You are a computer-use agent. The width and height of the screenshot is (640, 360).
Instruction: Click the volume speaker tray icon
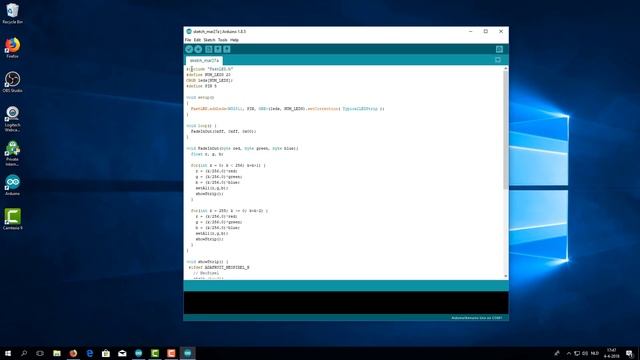pos(585,353)
